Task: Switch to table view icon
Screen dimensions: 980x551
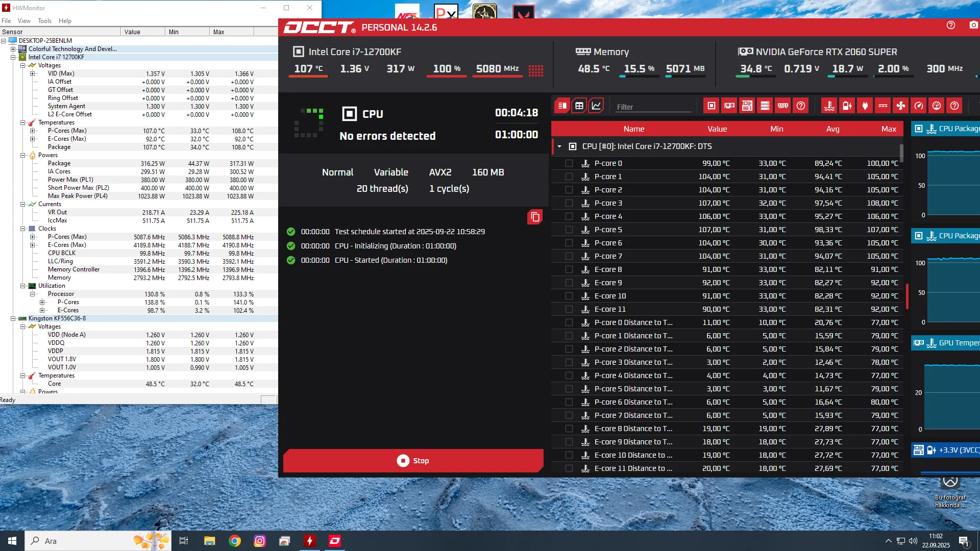Action: click(579, 106)
